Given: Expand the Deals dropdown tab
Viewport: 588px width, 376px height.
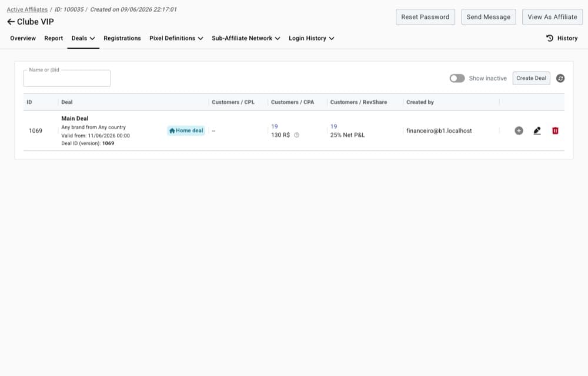Looking at the screenshot, I should 83,38.
